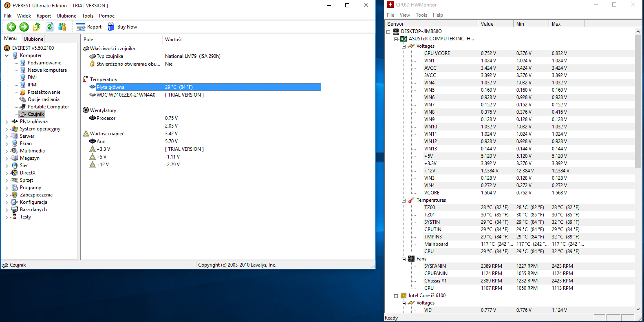Click the Wartość column header
This screenshot has width=644, height=322.
(242, 40)
